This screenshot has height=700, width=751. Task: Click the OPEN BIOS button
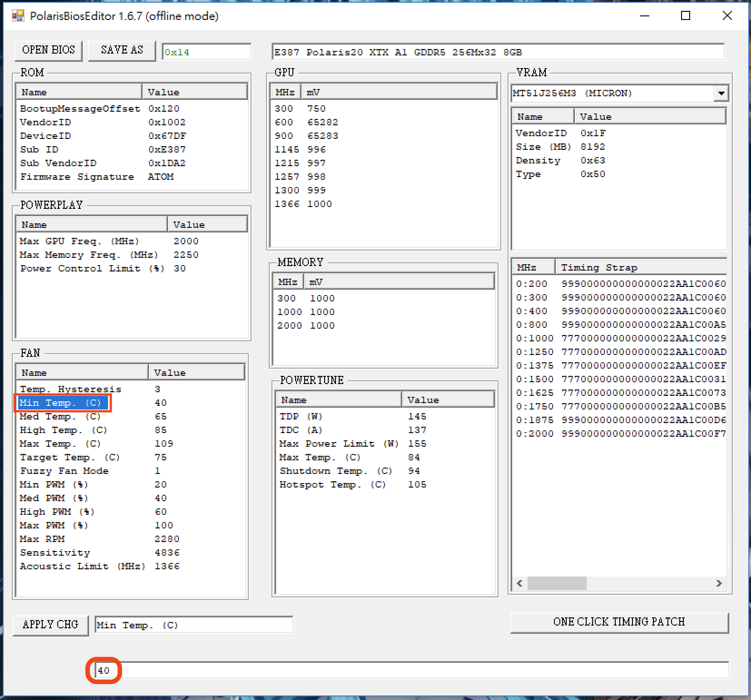[x=48, y=50]
